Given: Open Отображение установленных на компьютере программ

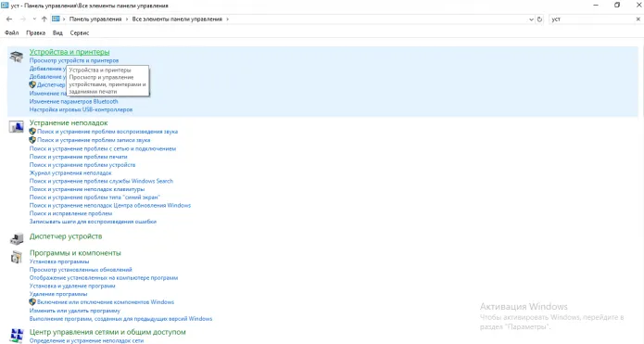Looking at the screenshot, I should 104,278.
